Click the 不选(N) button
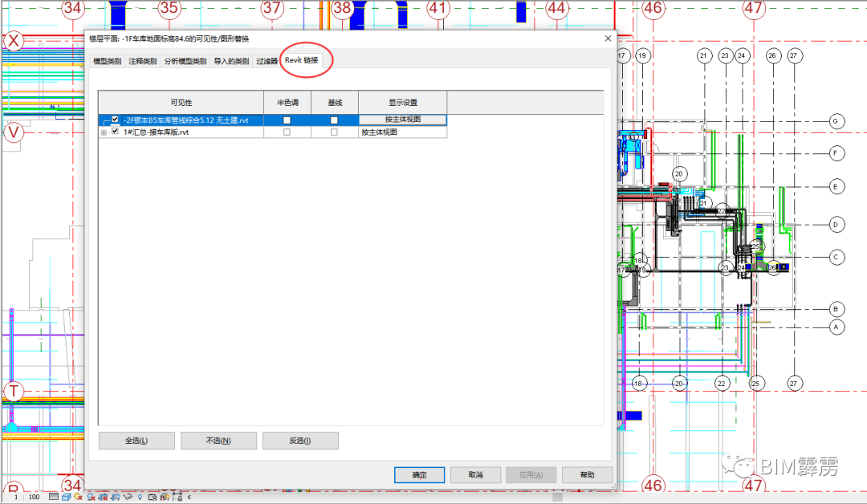Screen dimensions: 867x504 218,441
